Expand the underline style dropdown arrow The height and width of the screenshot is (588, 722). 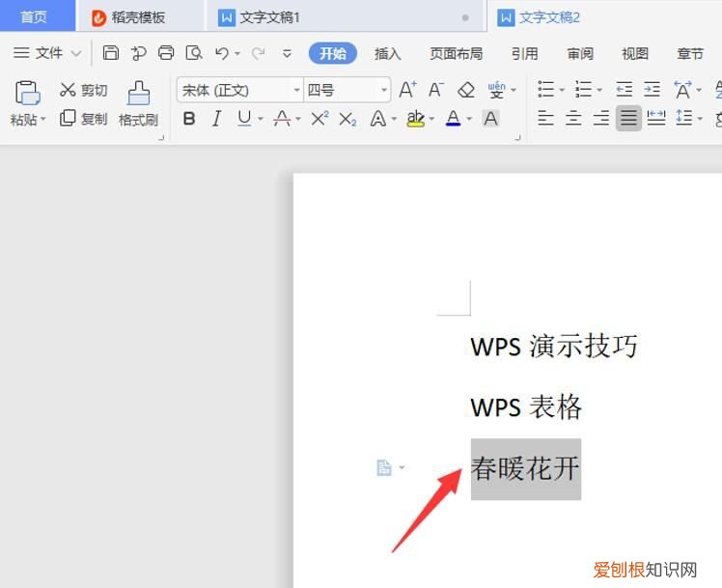(261, 120)
